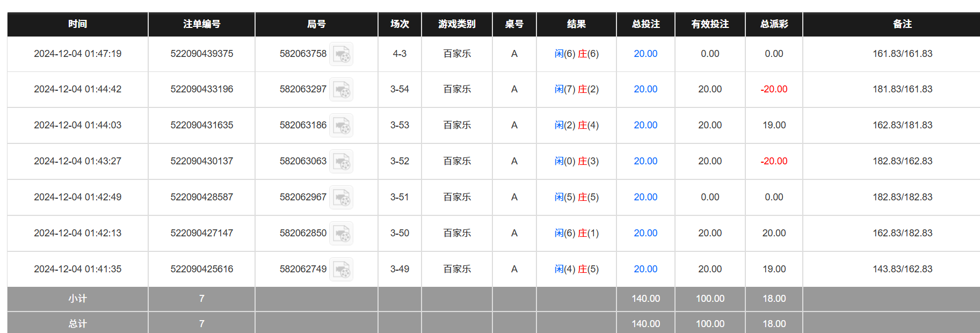Open the 20.00 bet link for order 522090433196
980x333 pixels.
coord(645,89)
